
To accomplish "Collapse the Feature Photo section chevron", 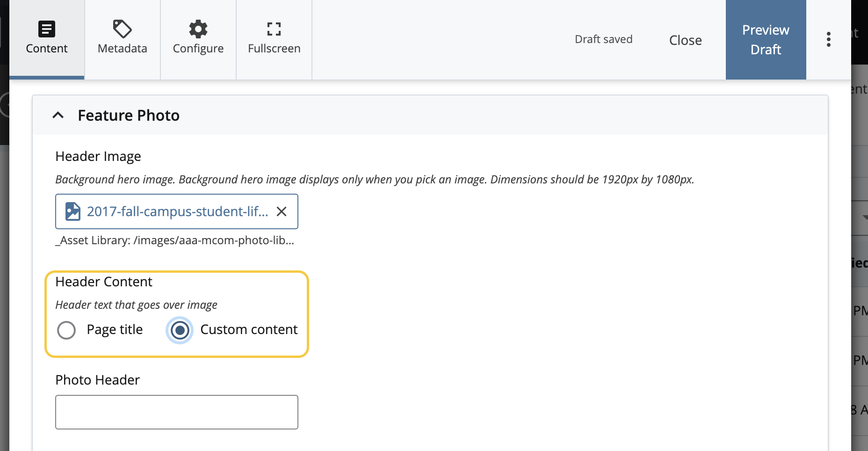I will pos(58,115).
